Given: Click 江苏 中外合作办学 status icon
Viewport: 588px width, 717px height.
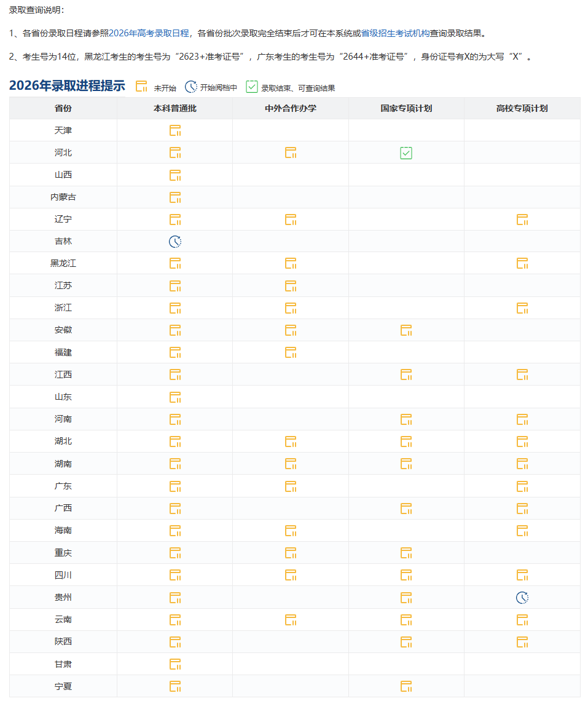Looking at the screenshot, I should point(291,287).
